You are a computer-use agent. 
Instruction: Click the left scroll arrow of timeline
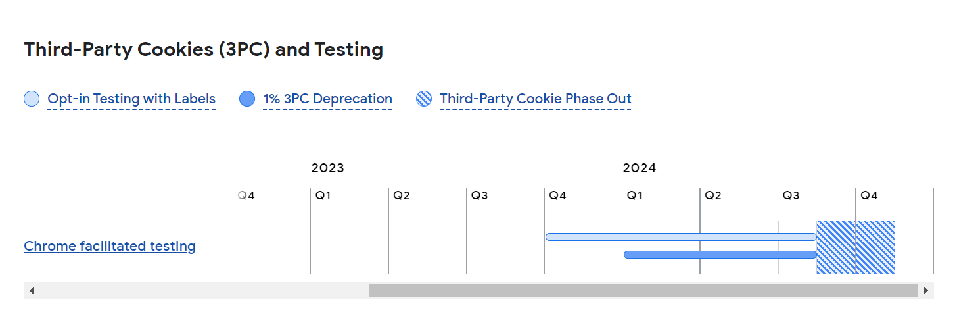[x=31, y=291]
